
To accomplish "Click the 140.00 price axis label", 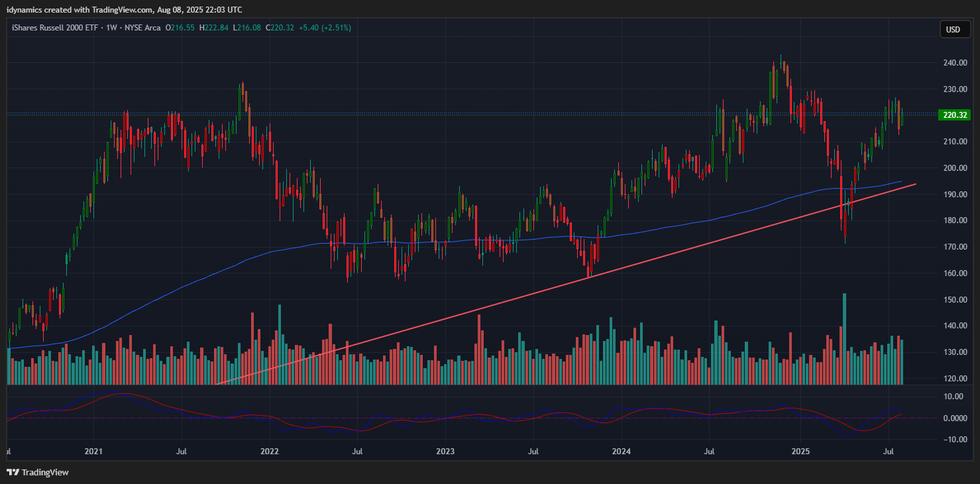I will (955, 326).
